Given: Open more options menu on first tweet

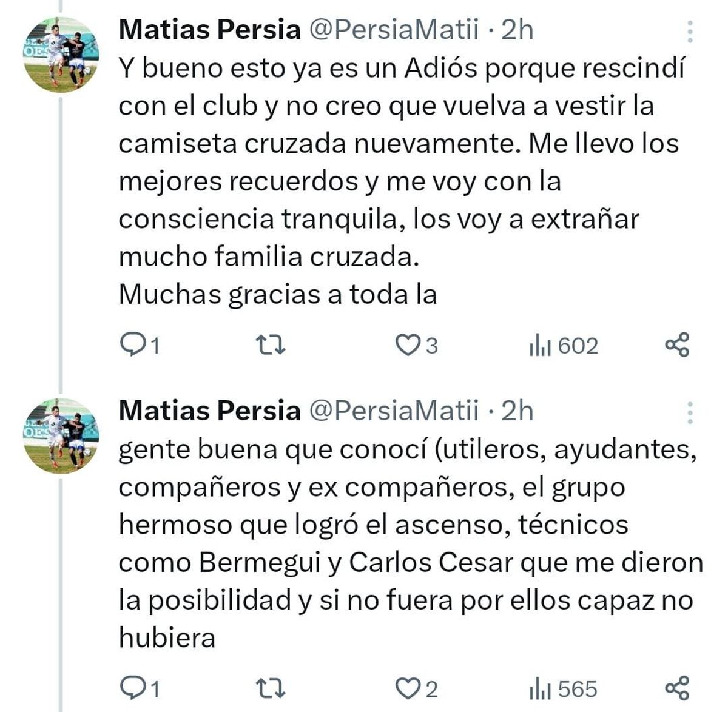Looking at the screenshot, I should click(690, 32).
